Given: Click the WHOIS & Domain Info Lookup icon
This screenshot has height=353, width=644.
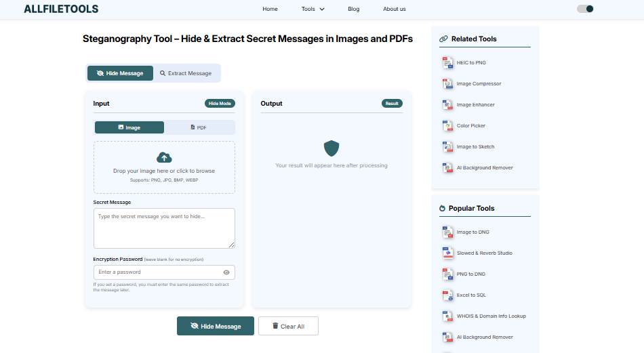Looking at the screenshot, I should tap(447, 316).
